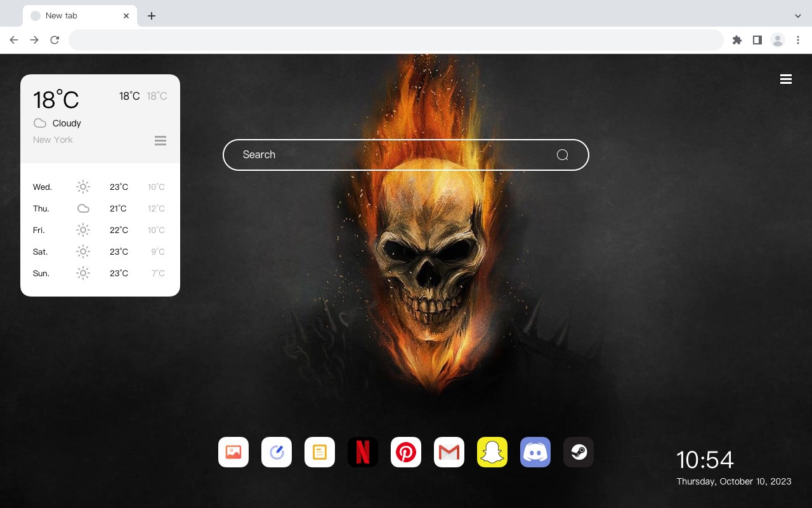812x508 pixels.
Task: Open the Gmail shortcut
Action: 449,452
